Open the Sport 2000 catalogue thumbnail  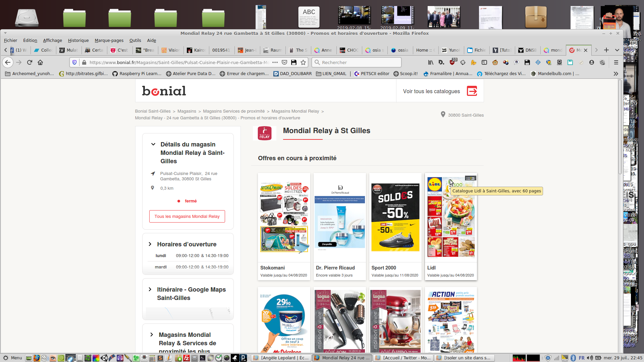395,218
